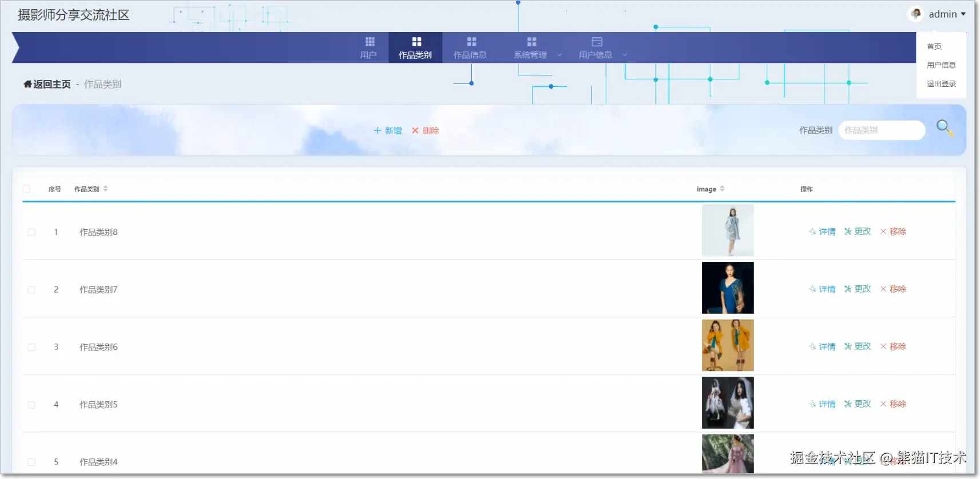
Task: Open thumbnail image of 作品类别4
Action: (728, 454)
